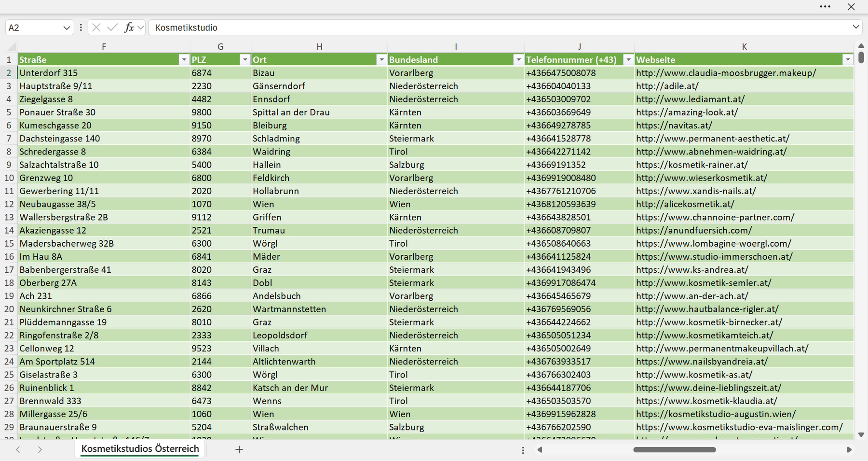Click the select-all corner triangle
Screen dimensions: 868x461
click(x=12, y=47)
